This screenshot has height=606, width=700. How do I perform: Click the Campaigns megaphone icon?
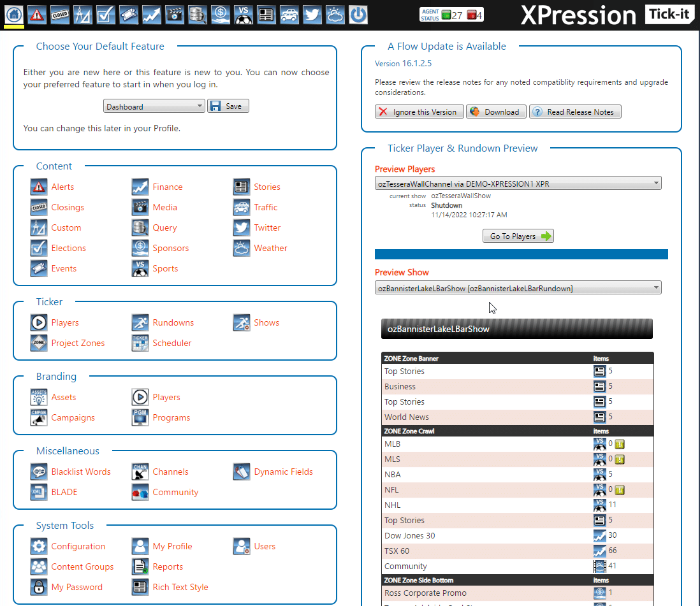click(x=39, y=417)
